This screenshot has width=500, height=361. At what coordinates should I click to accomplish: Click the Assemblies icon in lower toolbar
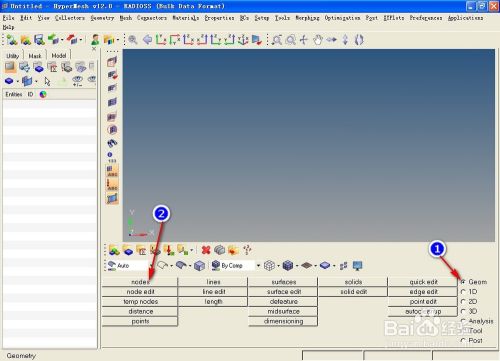[x=114, y=250]
